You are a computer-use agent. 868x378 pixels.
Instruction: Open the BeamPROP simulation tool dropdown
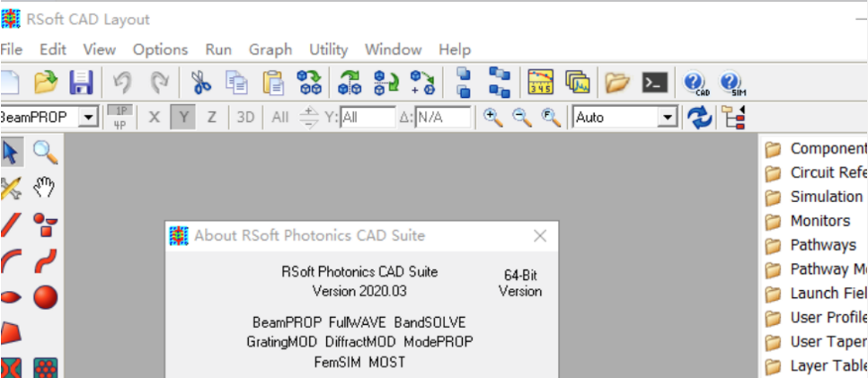point(88,118)
